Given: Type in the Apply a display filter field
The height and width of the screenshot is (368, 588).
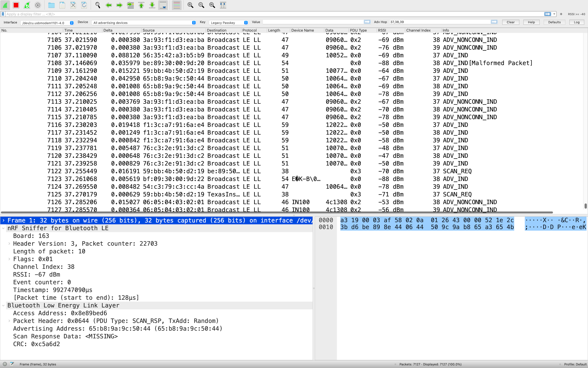Looking at the screenshot, I should pyautogui.click(x=146, y=14).
